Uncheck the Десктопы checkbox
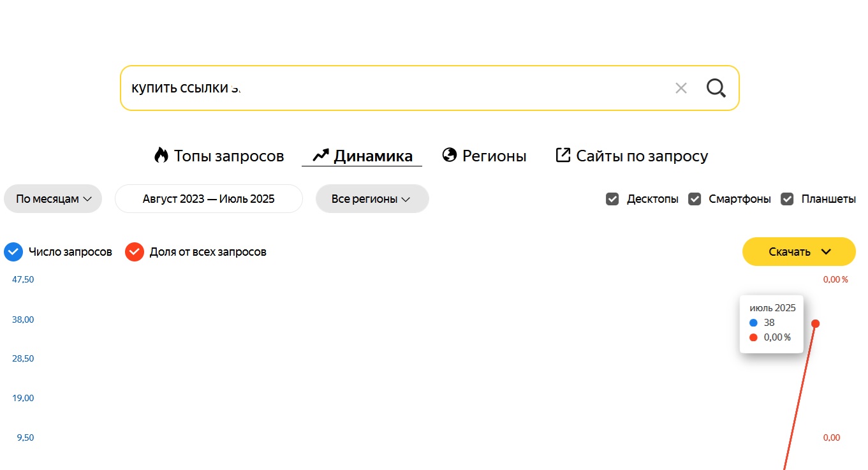Image resolution: width=868 pixels, height=470 pixels. 612,199
